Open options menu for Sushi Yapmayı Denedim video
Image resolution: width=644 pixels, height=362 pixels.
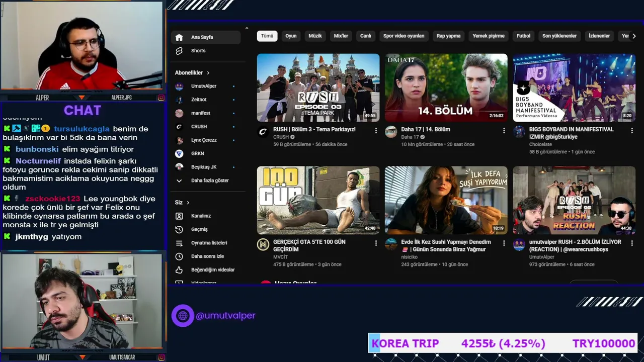point(504,243)
